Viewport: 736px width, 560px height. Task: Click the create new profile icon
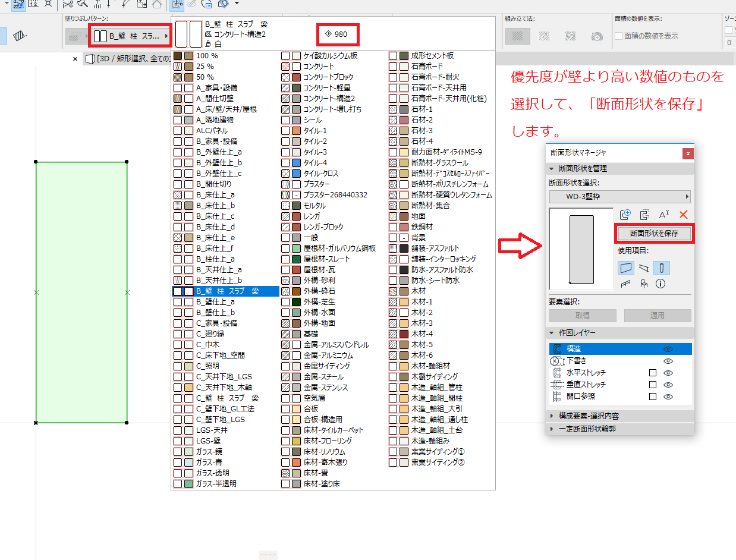click(x=625, y=215)
